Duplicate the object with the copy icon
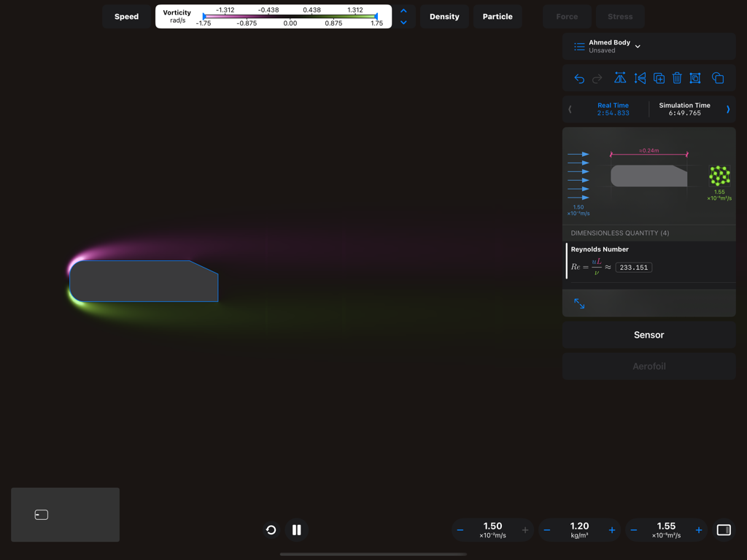Viewport: 747px width, 560px height. pyautogui.click(x=659, y=78)
